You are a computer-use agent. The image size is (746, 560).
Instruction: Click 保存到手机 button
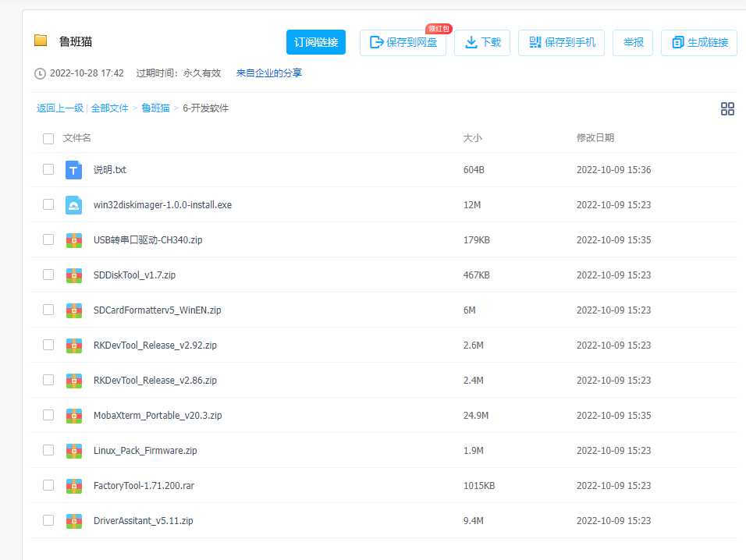[561, 43]
